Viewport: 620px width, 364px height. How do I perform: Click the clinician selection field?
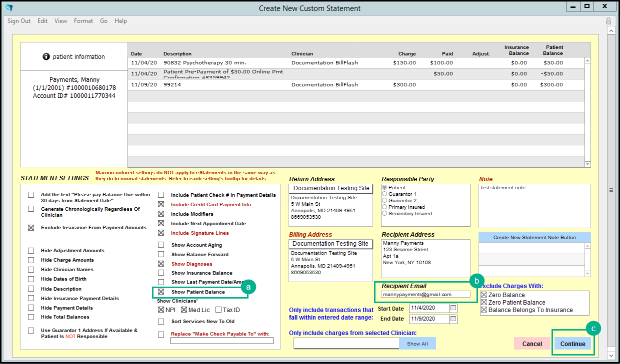point(346,344)
